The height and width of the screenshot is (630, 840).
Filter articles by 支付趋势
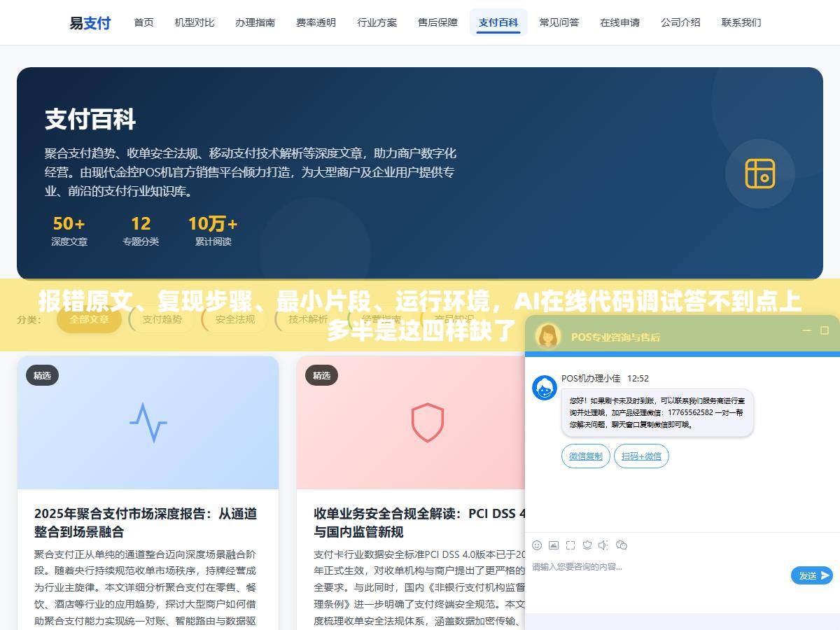(x=162, y=319)
